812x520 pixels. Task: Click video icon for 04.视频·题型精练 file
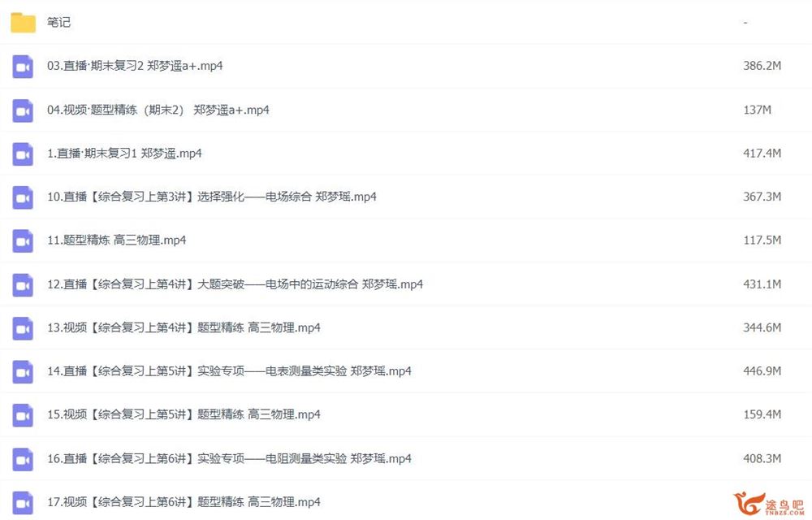23,110
